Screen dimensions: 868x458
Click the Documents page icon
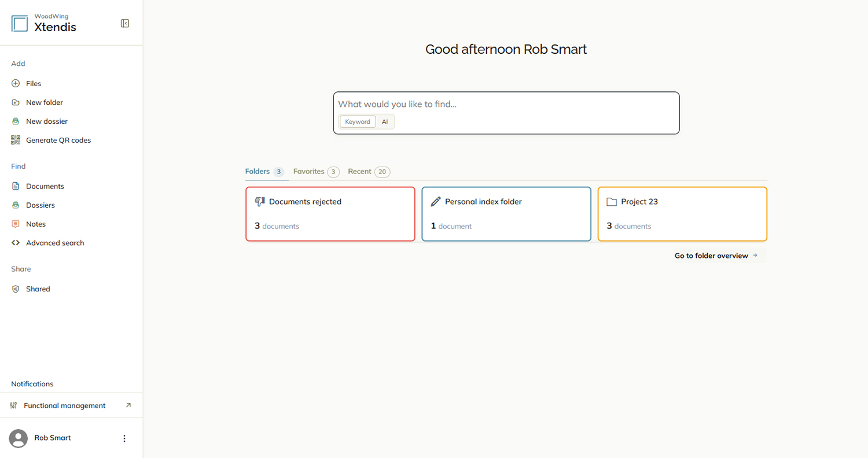click(16, 186)
